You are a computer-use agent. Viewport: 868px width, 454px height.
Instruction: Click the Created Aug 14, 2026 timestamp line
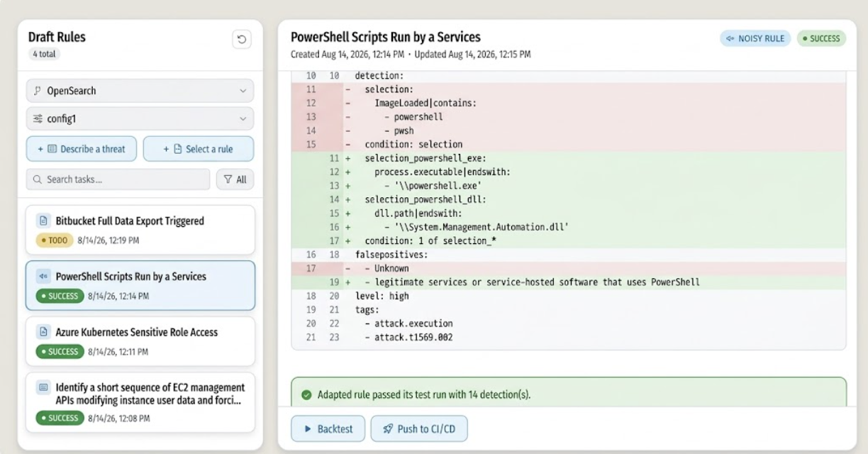click(411, 54)
